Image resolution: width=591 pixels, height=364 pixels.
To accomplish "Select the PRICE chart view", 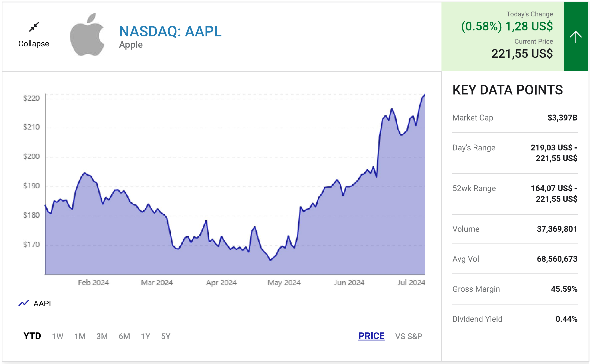I will point(371,336).
